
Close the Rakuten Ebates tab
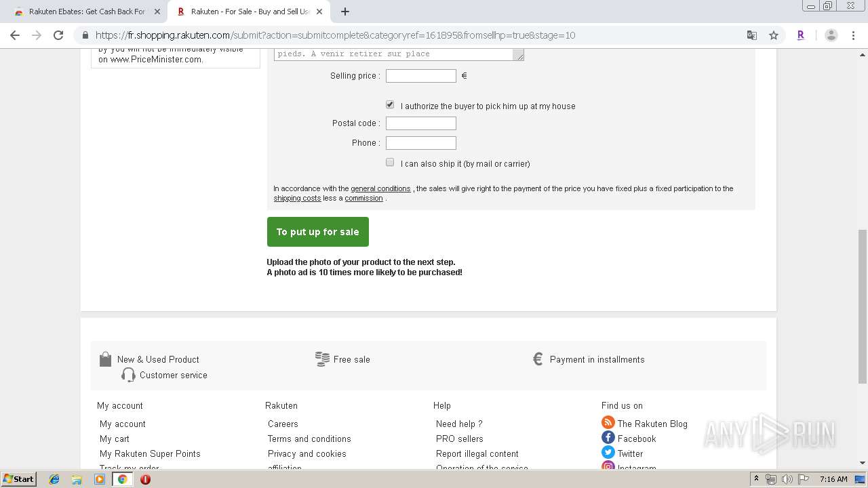pyautogui.click(x=157, y=12)
